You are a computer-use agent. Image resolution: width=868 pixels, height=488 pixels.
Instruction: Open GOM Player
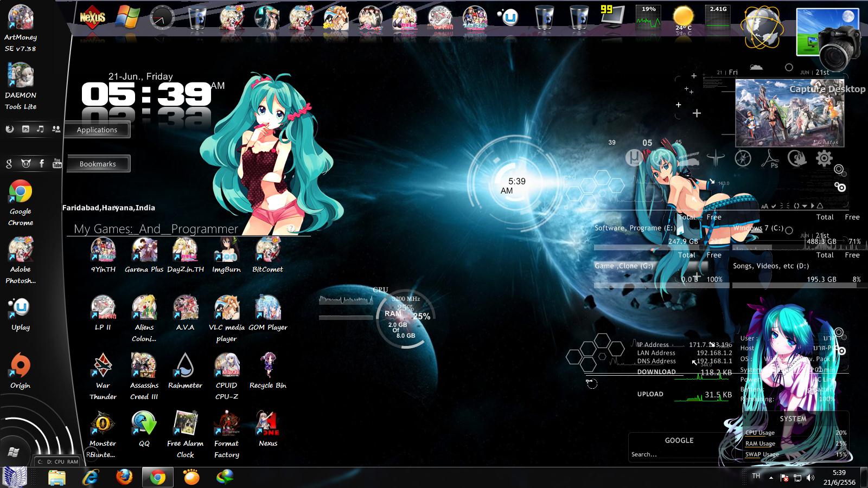click(x=267, y=313)
